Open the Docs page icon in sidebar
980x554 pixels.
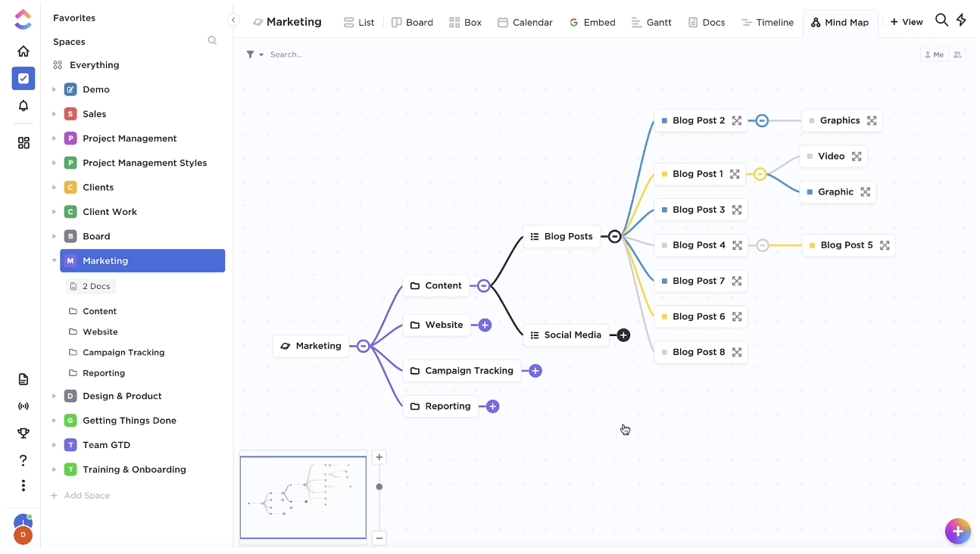pos(23,379)
